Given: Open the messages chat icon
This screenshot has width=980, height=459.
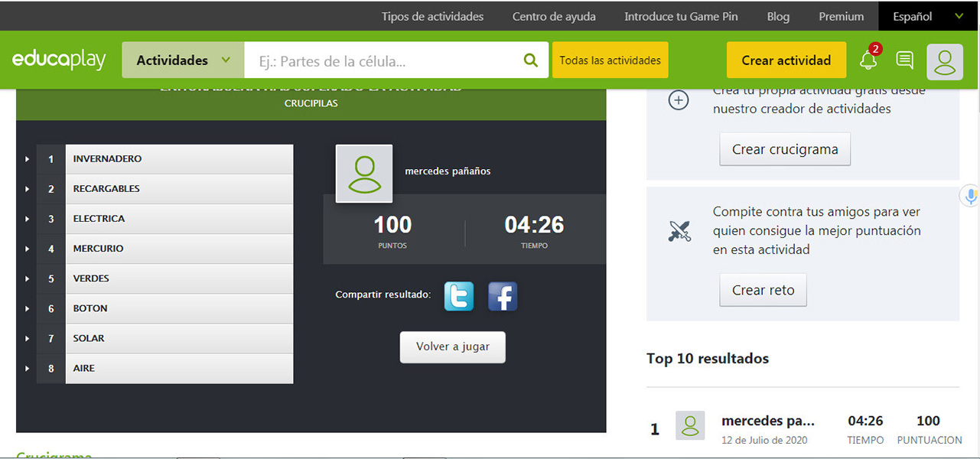Looking at the screenshot, I should [904, 60].
